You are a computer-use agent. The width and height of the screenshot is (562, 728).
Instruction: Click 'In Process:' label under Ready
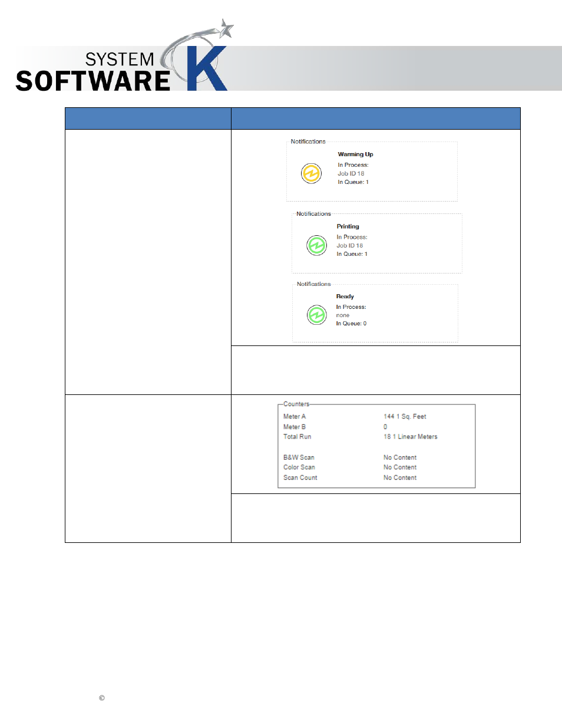coord(351,307)
